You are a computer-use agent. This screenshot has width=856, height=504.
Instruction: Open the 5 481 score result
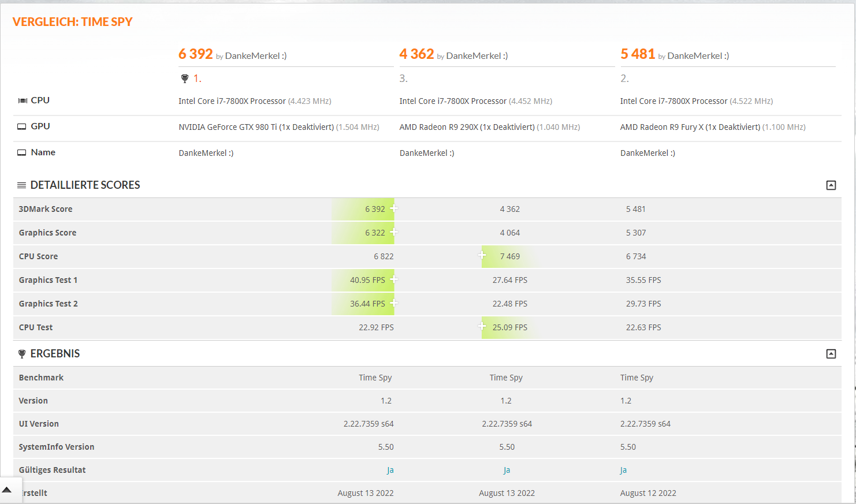point(638,54)
